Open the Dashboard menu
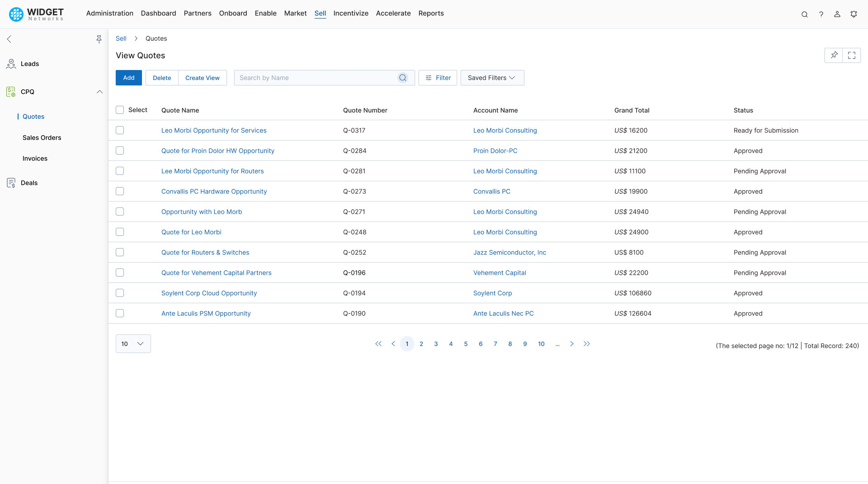868x484 pixels. [159, 13]
